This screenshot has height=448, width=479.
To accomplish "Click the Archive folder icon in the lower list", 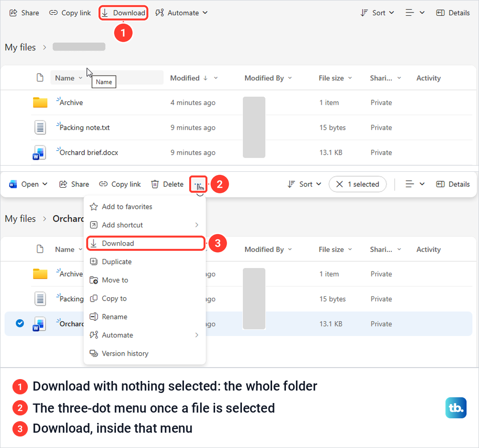I will [40, 274].
